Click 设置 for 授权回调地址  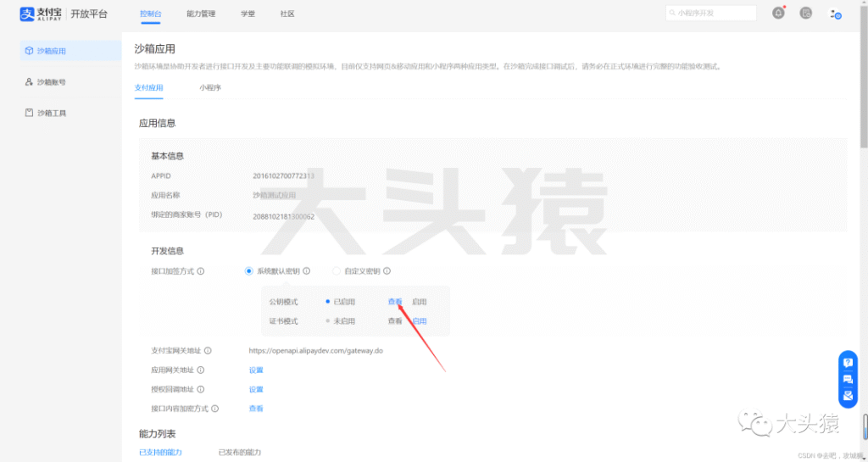click(x=256, y=389)
